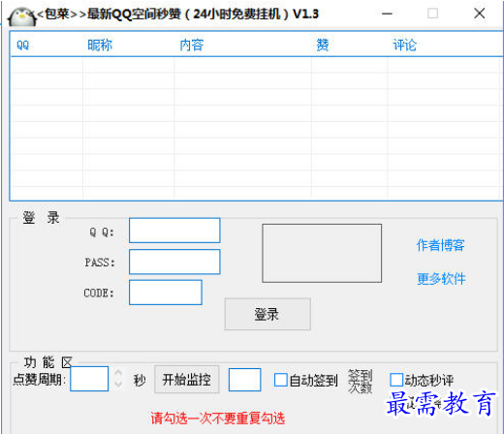
Task: Focus the box next to 开始监控
Action: 244,380
